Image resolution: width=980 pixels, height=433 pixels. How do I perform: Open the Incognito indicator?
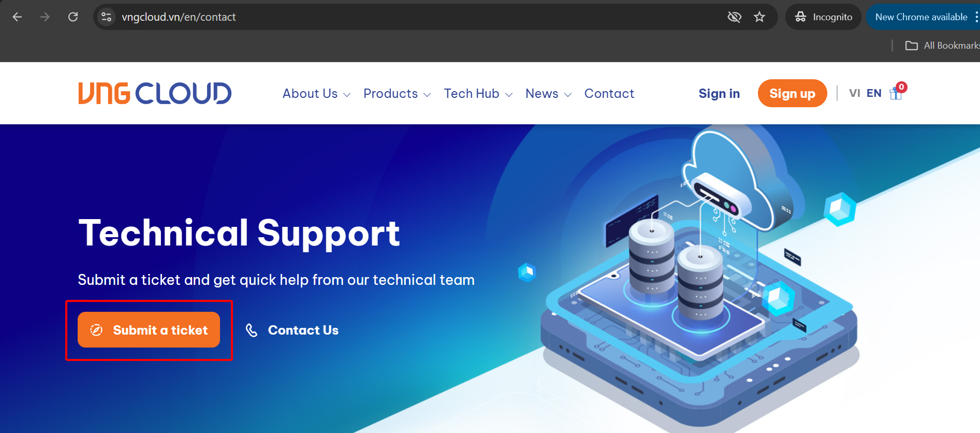823,17
